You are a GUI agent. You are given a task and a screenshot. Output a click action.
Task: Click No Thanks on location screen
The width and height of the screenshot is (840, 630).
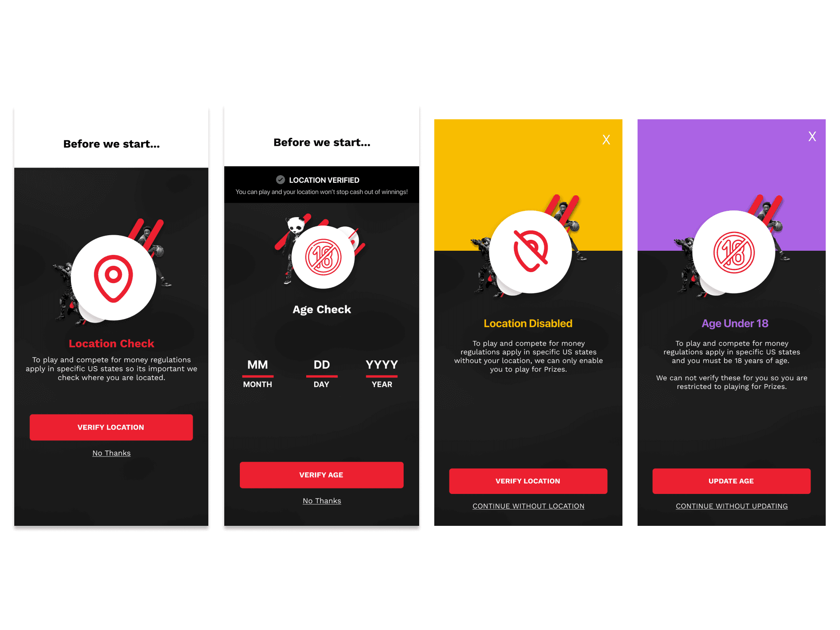click(x=112, y=453)
